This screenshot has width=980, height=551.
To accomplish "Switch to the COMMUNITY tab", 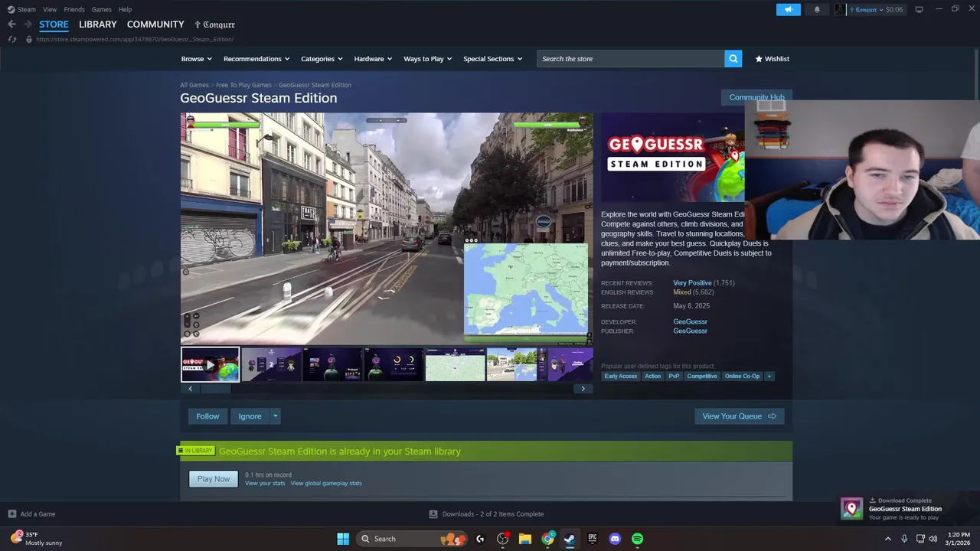I will coord(155,24).
